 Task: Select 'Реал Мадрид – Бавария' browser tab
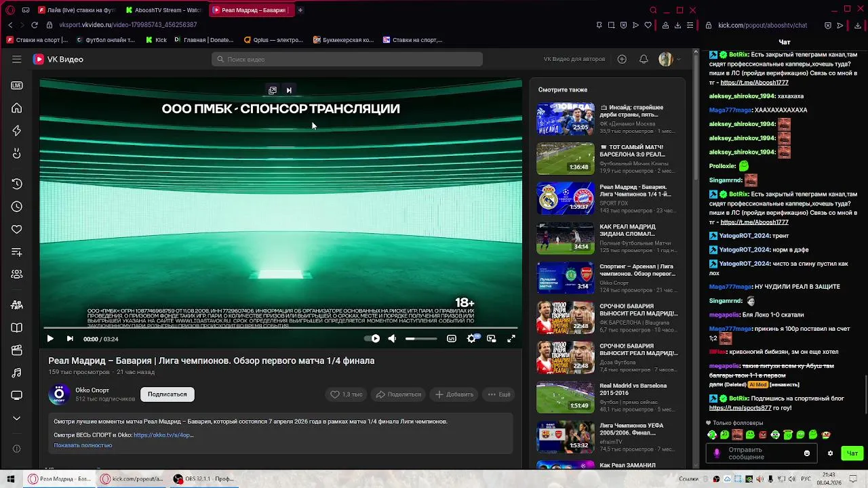pos(251,10)
